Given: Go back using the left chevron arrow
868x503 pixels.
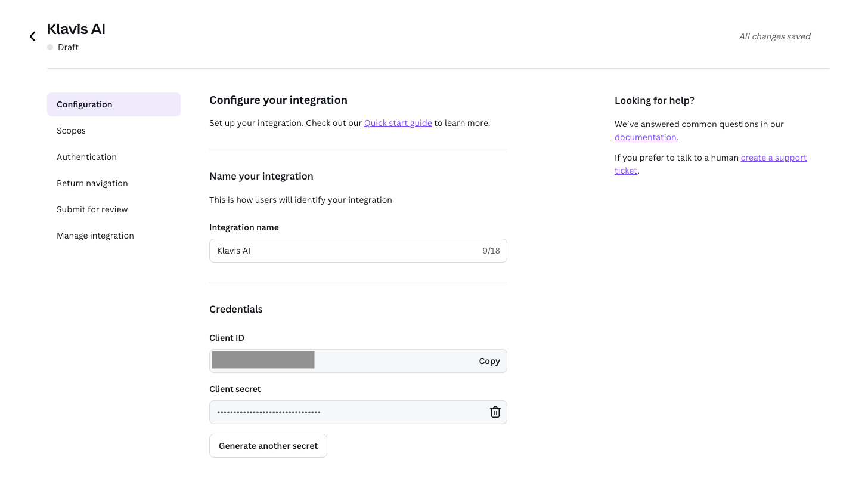Looking at the screenshot, I should [33, 36].
